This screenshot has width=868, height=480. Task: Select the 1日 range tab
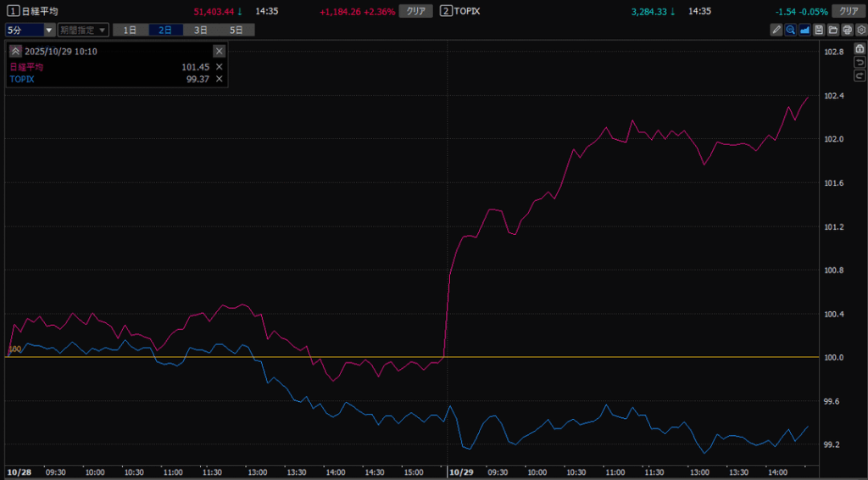pyautogui.click(x=130, y=30)
